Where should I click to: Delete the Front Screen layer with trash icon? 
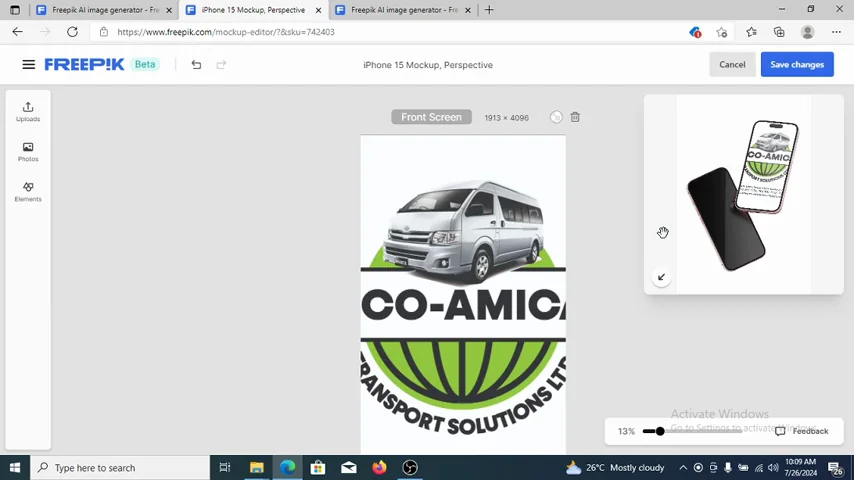575,117
